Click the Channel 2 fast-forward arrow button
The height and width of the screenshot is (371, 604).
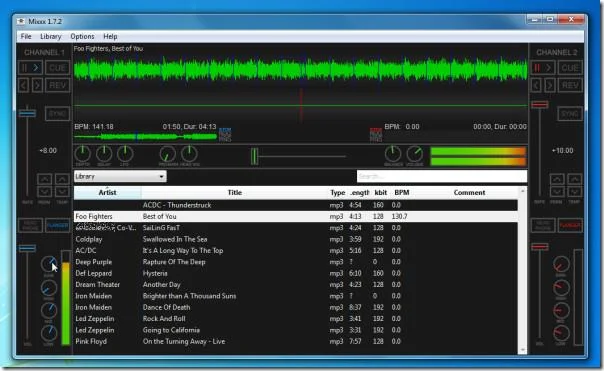[x=550, y=85]
